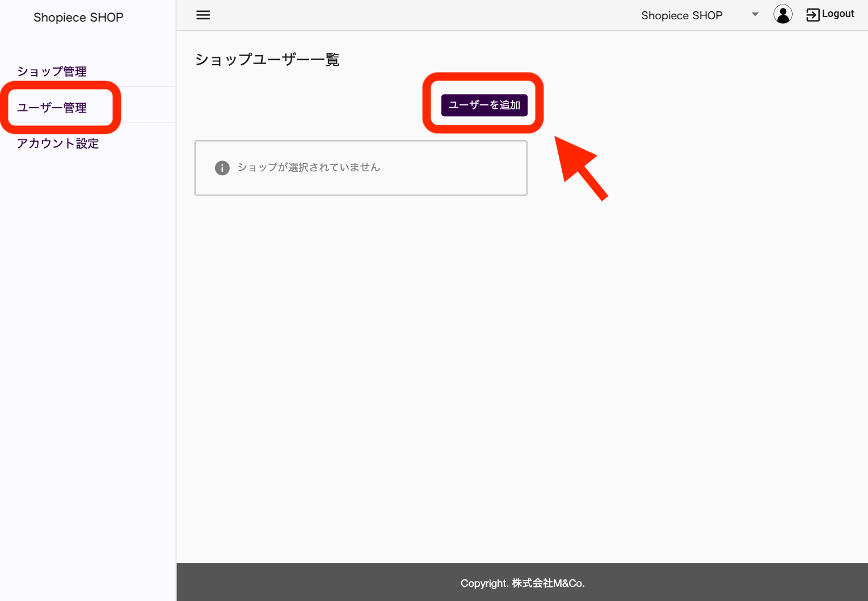Image resolution: width=868 pixels, height=601 pixels.
Task: Open アカウント設定 sidebar item
Action: 58,143
